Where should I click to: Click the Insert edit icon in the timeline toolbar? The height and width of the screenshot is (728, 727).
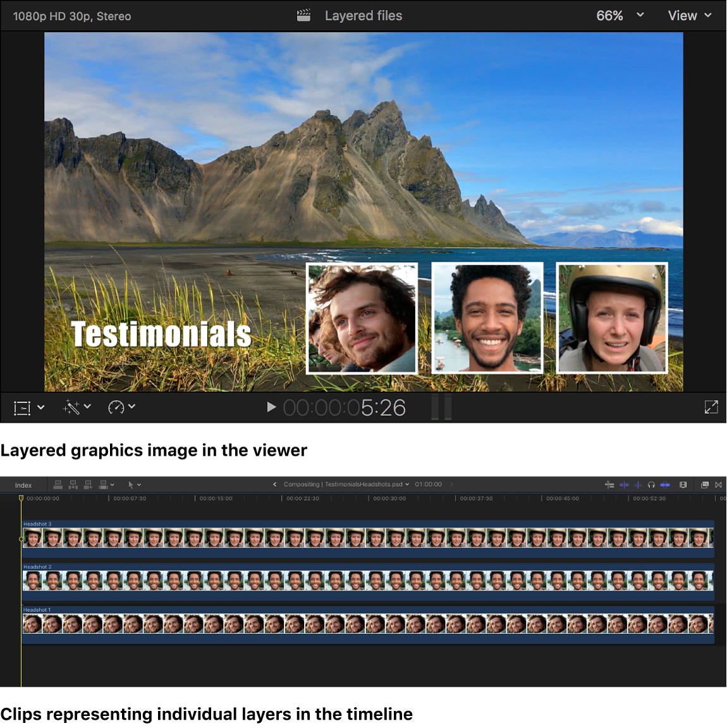click(x=73, y=485)
